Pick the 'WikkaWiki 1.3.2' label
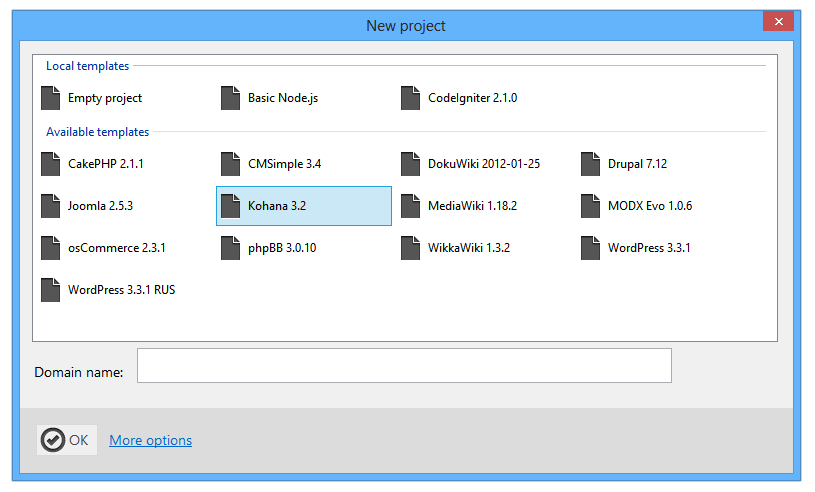 pyautogui.click(x=469, y=248)
